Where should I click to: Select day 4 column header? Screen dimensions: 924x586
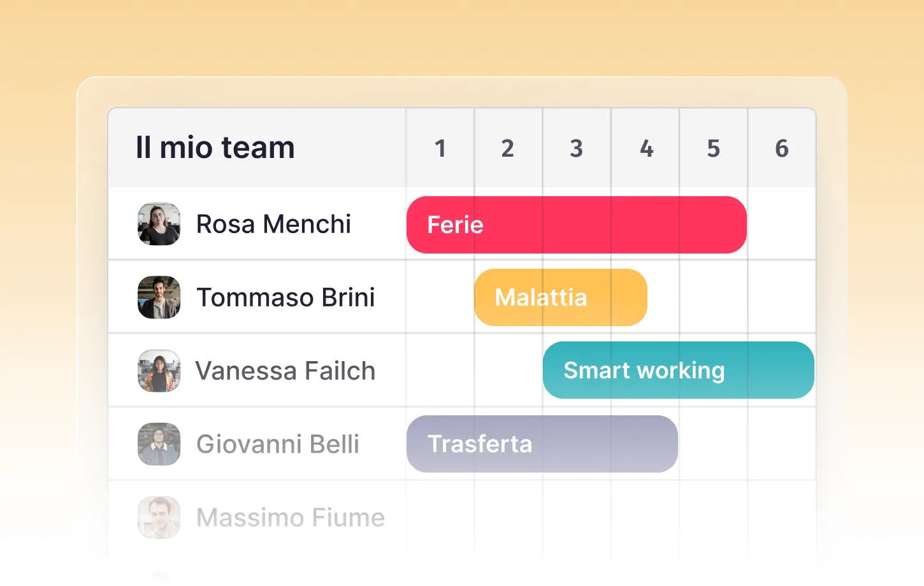(646, 148)
